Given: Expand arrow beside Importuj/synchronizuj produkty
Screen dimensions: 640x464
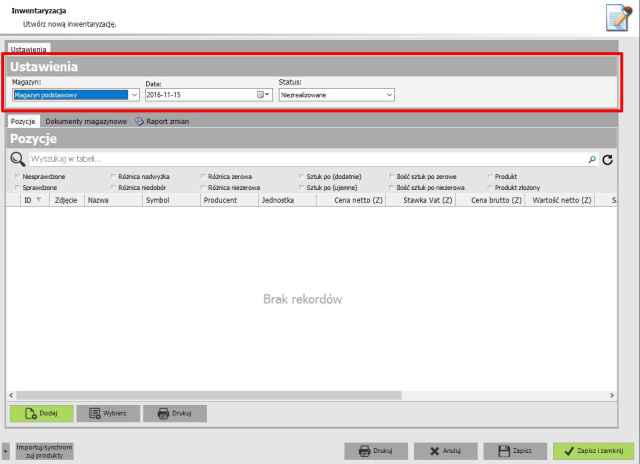Looking at the screenshot, I should (5, 451).
